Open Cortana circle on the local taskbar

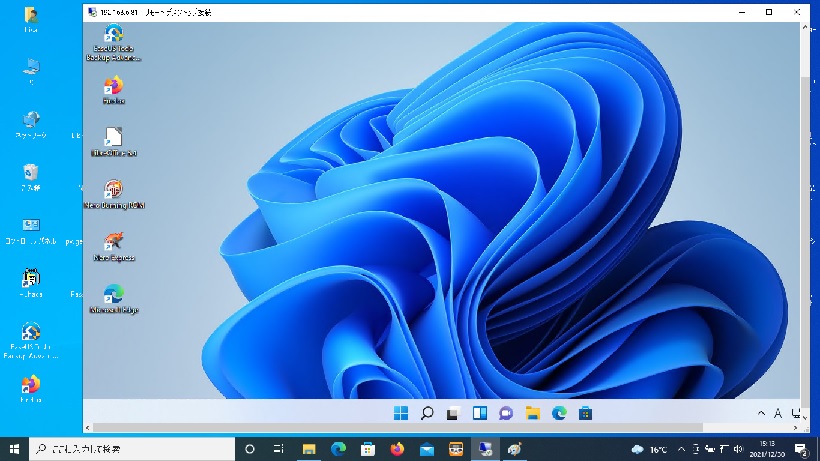pos(250,449)
